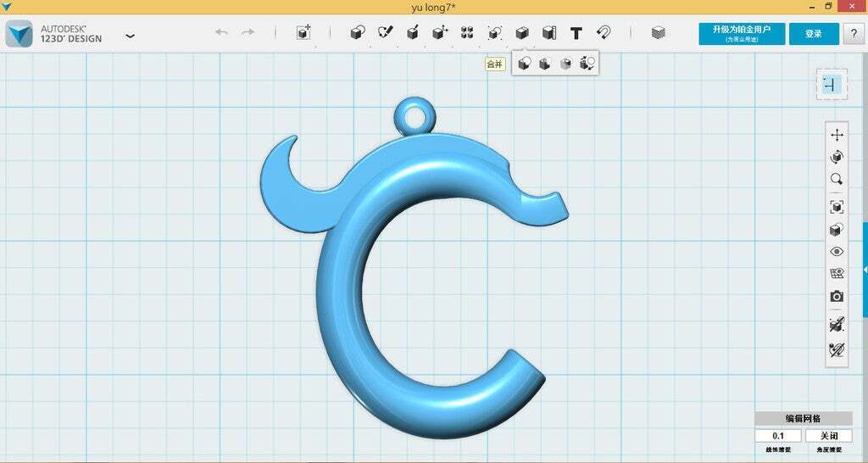Viewport: 868px width, 463px height.
Task: Open the Primitives menu in the toolbar
Action: coord(358,33)
